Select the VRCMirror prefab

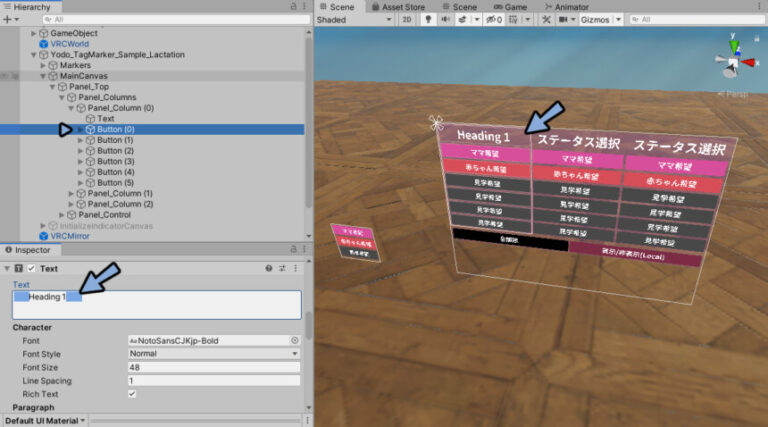70,237
